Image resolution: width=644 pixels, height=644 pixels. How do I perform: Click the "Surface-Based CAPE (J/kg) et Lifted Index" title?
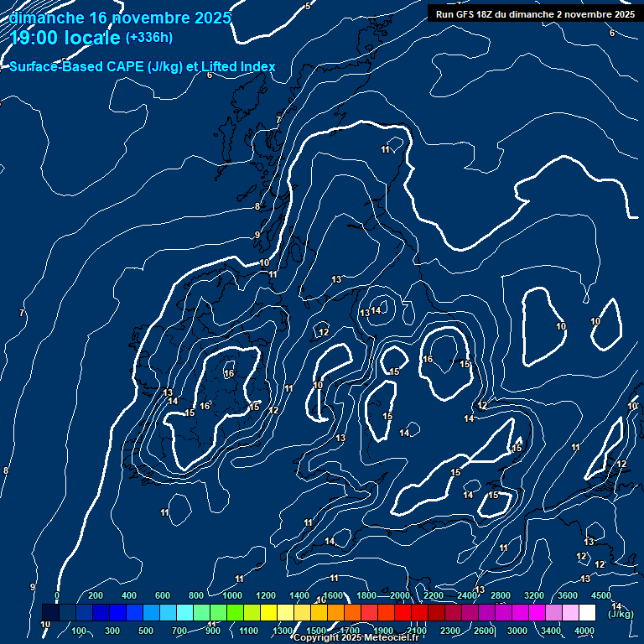[x=143, y=67]
